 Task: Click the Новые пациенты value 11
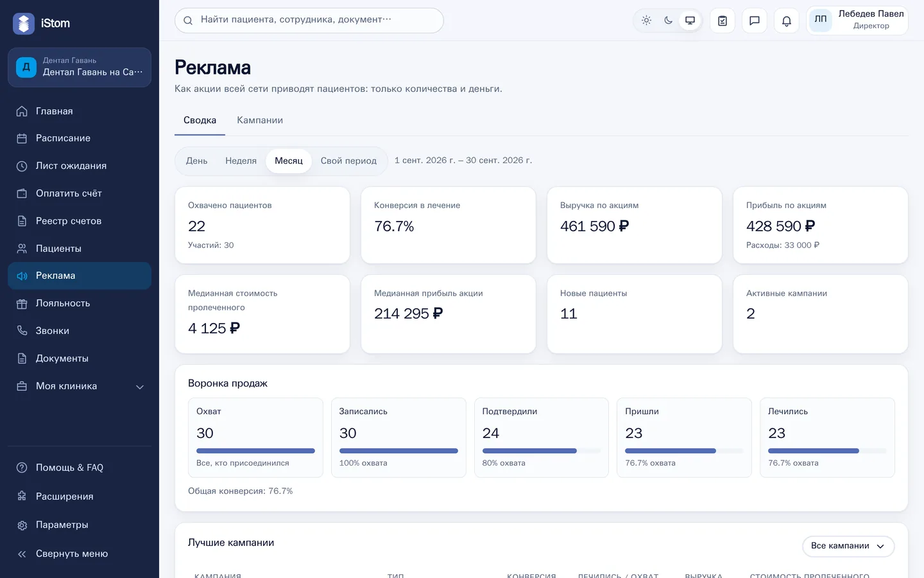[x=569, y=313]
